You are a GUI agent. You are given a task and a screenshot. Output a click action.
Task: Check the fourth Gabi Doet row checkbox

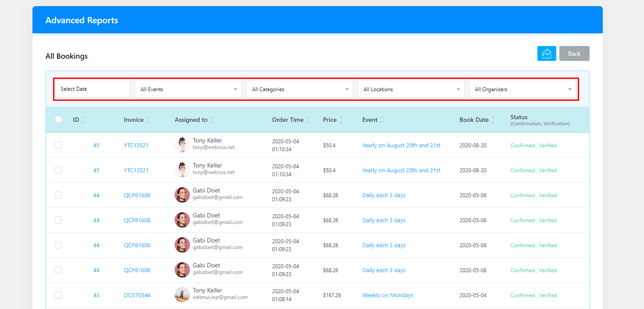58,270
